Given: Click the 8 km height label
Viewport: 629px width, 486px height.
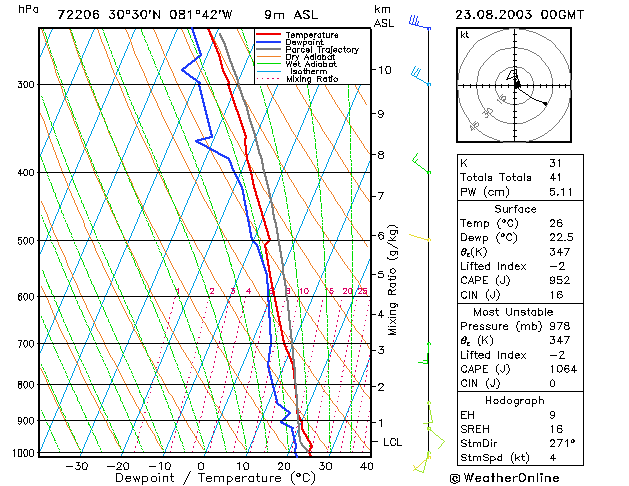Looking at the screenshot, I should click(x=381, y=154).
